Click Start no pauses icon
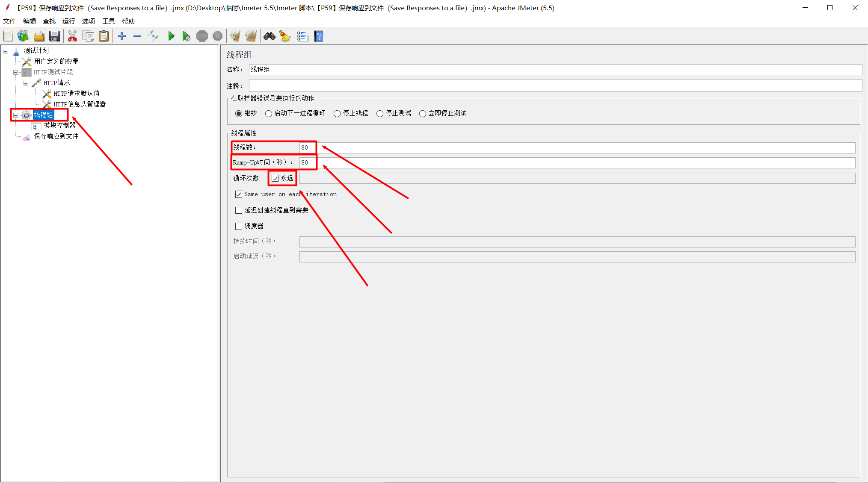The width and height of the screenshot is (868, 483). (x=186, y=36)
